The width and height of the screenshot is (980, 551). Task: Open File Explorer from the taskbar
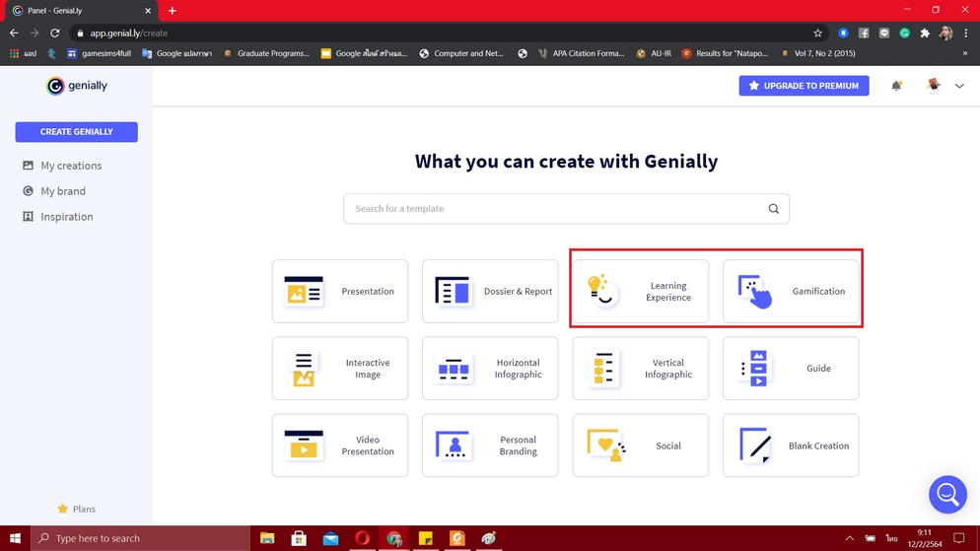[267, 538]
